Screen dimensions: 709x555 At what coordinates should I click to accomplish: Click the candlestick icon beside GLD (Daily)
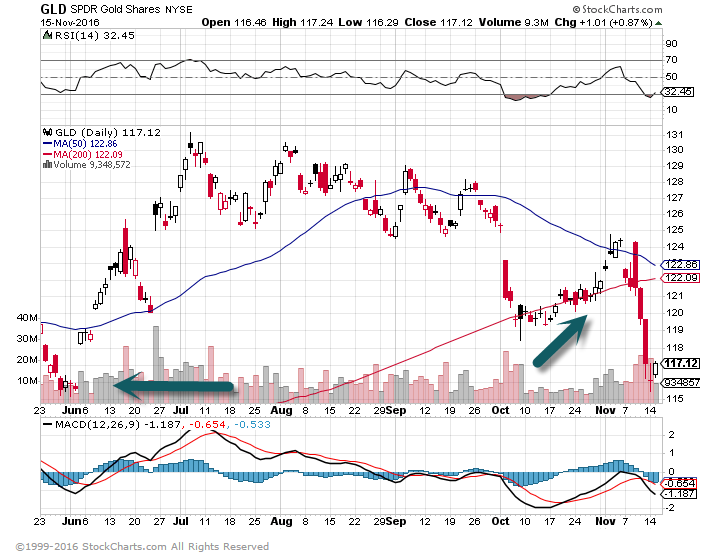[x=47, y=132]
